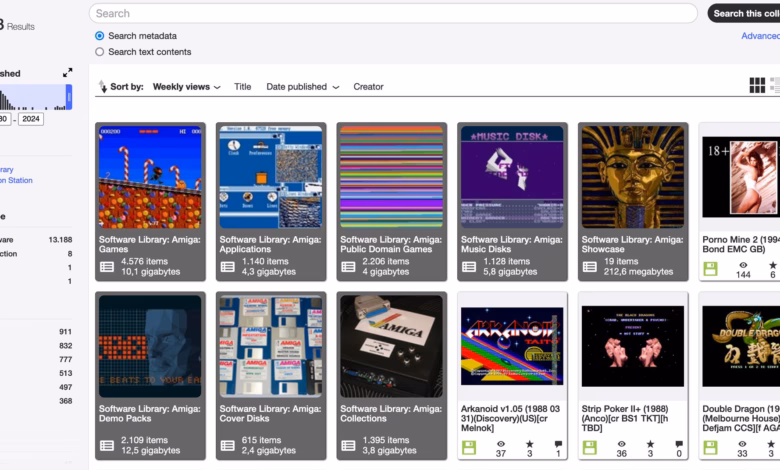
Task: Click 4.576 items text on Games card
Action: click(x=144, y=261)
